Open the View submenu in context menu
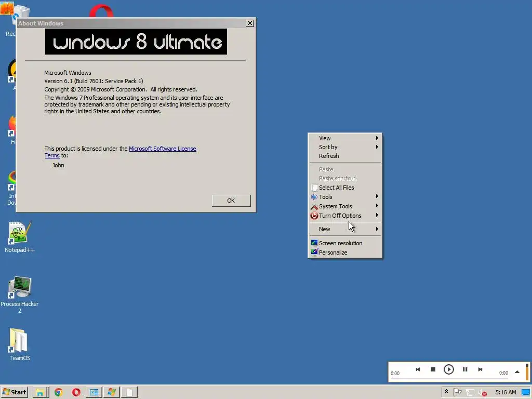This screenshot has height=399, width=532. tap(345, 138)
